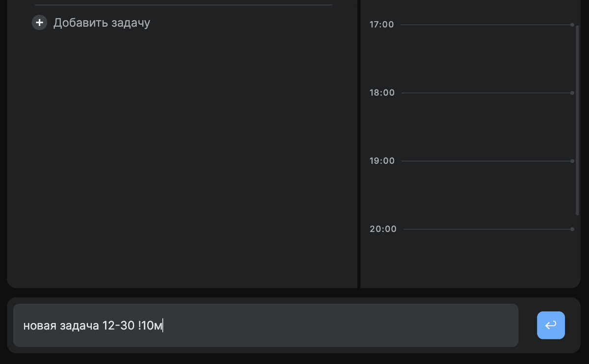Image resolution: width=589 pixels, height=364 pixels.
Task: Select the 19:00 time label
Action: [x=382, y=161]
